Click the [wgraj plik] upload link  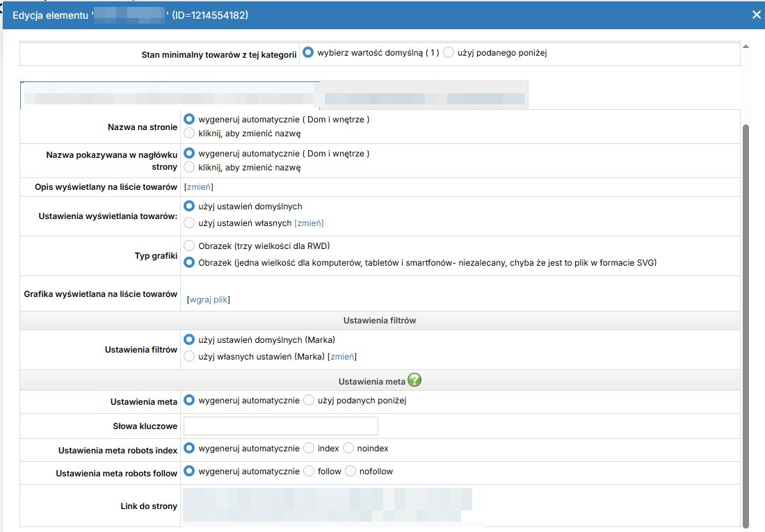coord(209,300)
